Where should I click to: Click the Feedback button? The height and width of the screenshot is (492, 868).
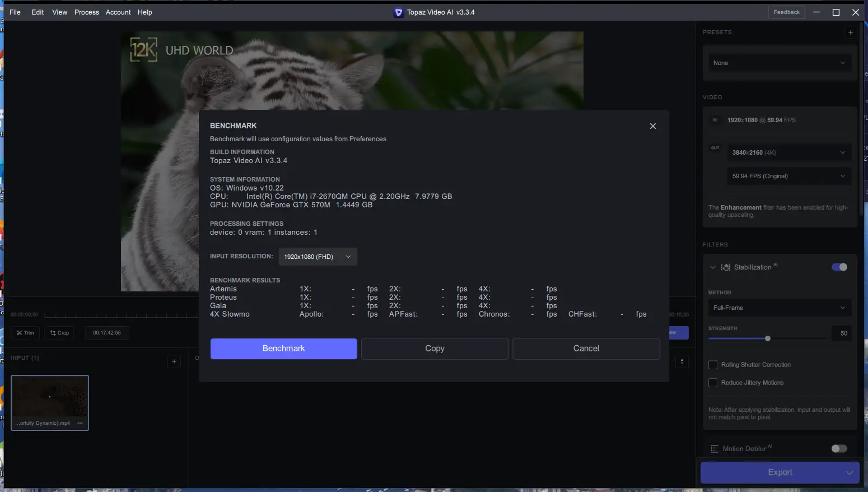(x=786, y=12)
